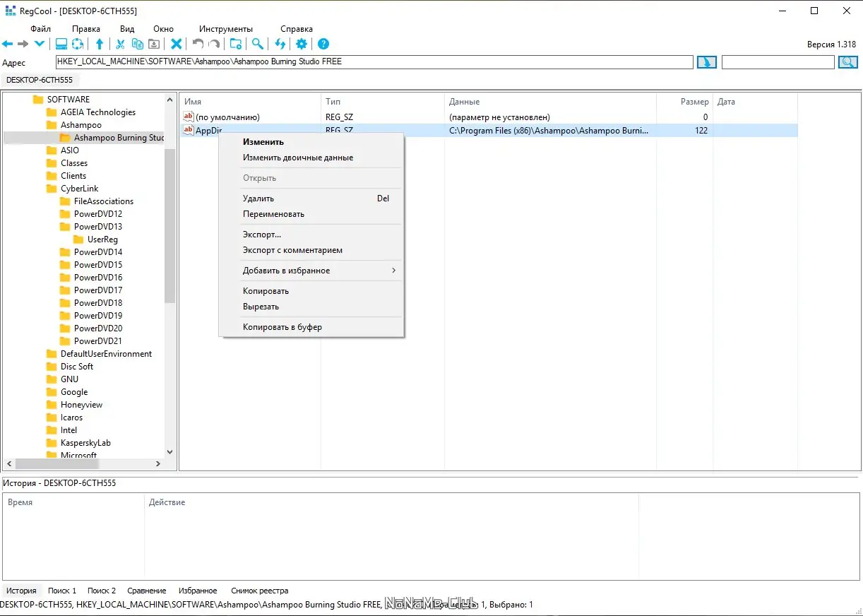Open the Файл menu
This screenshot has width=863, height=616.
point(41,29)
